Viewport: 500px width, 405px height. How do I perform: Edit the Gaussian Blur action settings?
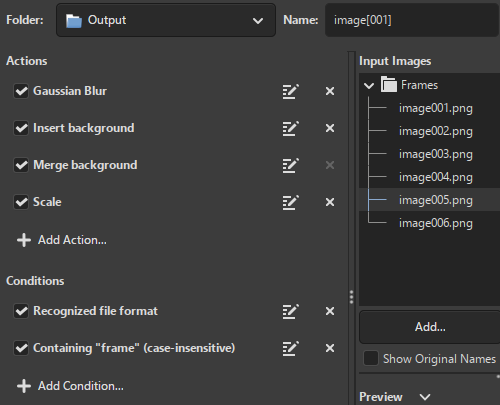click(x=290, y=91)
